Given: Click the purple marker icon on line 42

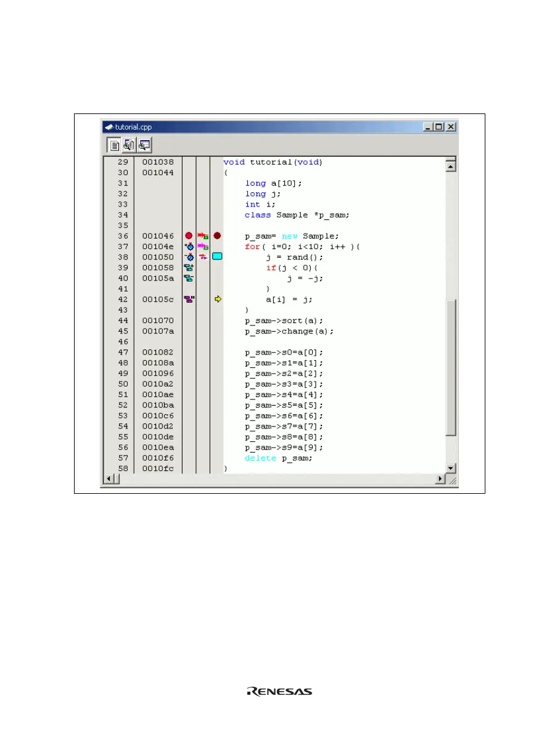Looking at the screenshot, I should pyautogui.click(x=189, y=299).
